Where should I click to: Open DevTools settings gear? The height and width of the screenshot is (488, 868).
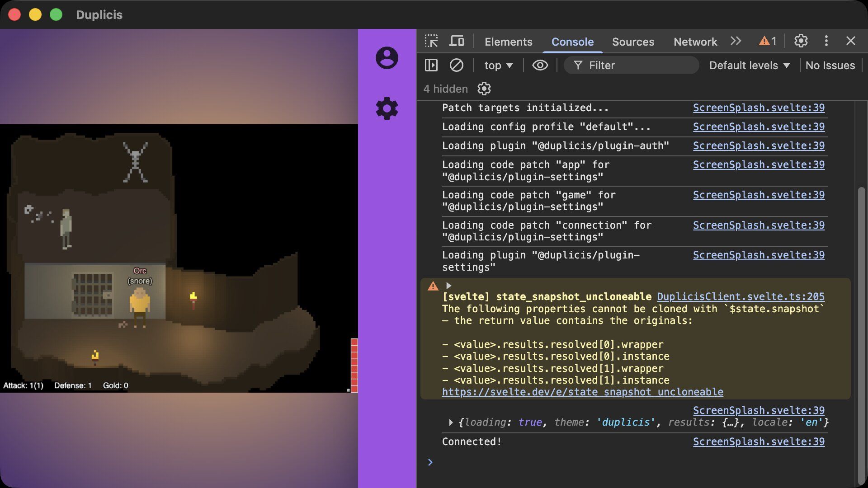pyautogui.click(x=800, y=41)
